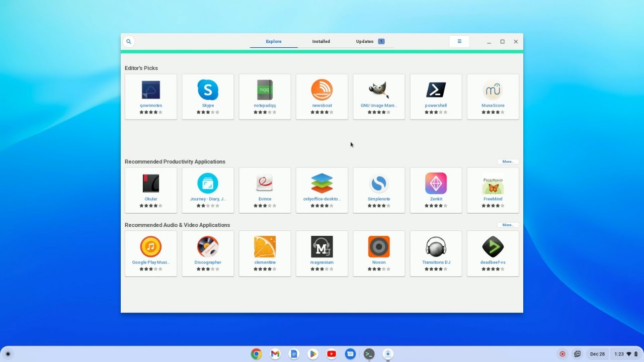Stop the screen recording indicator

click(x=562, y=354)
